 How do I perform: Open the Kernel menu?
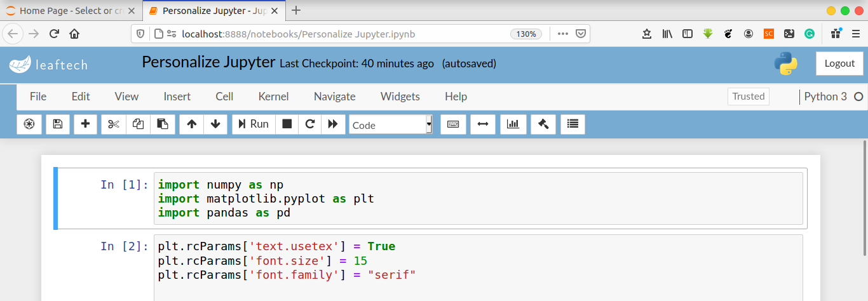pos(273,97)
